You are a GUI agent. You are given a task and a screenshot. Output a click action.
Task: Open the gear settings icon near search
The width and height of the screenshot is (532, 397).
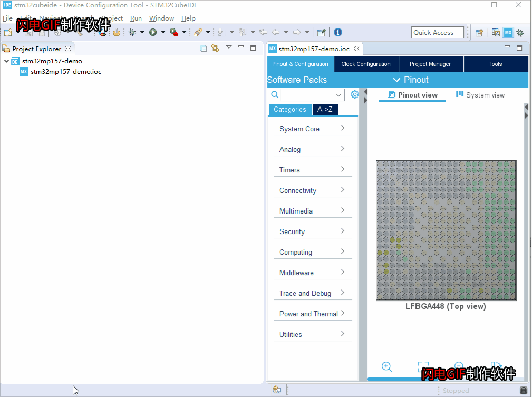(354, 94)
